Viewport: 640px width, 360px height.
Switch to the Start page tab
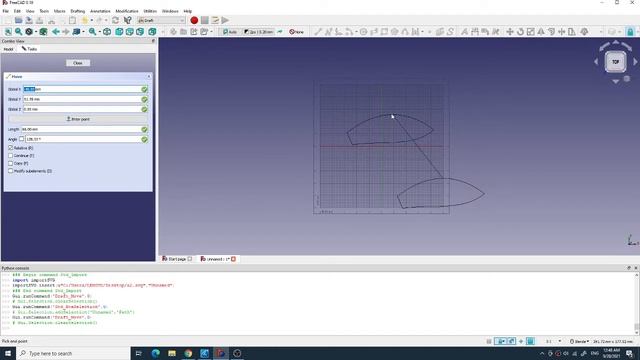coord(177,259)
